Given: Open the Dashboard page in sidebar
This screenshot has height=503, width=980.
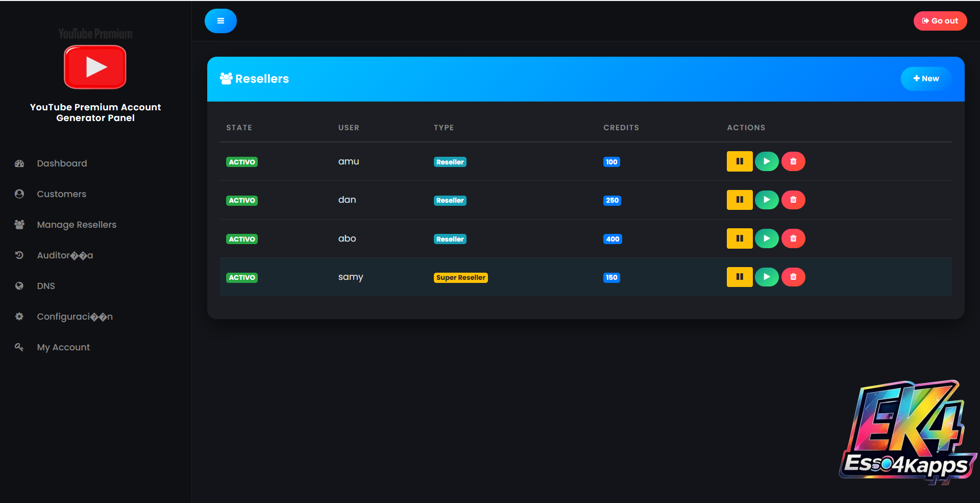Looking at the screenshot, I should pos(62,163).
